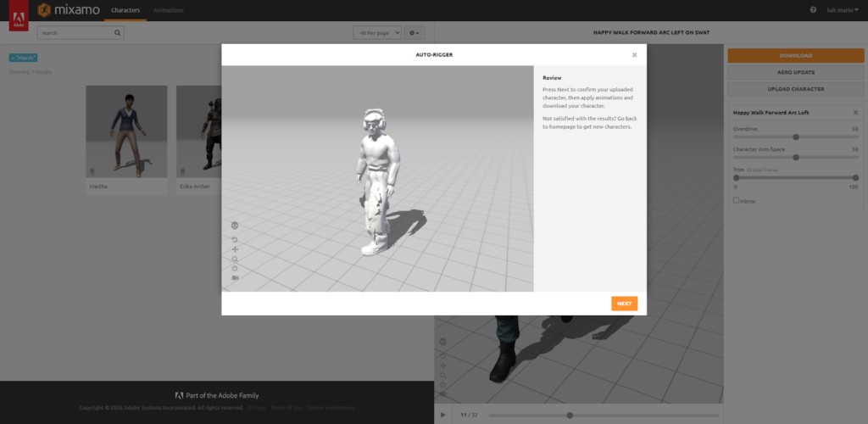
Task: Click video camera icon in Auto-Rigger dialog
Action: click(235, 278)
